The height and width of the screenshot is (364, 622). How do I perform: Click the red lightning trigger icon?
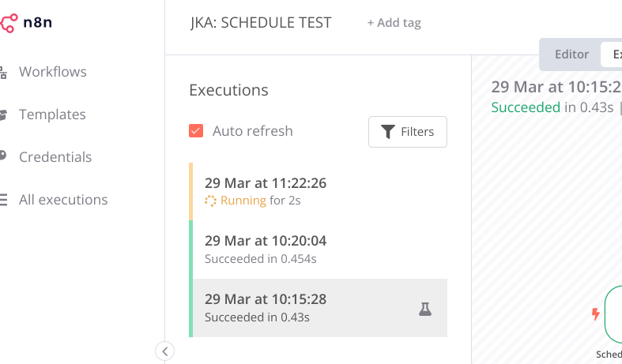coord(595,314)
